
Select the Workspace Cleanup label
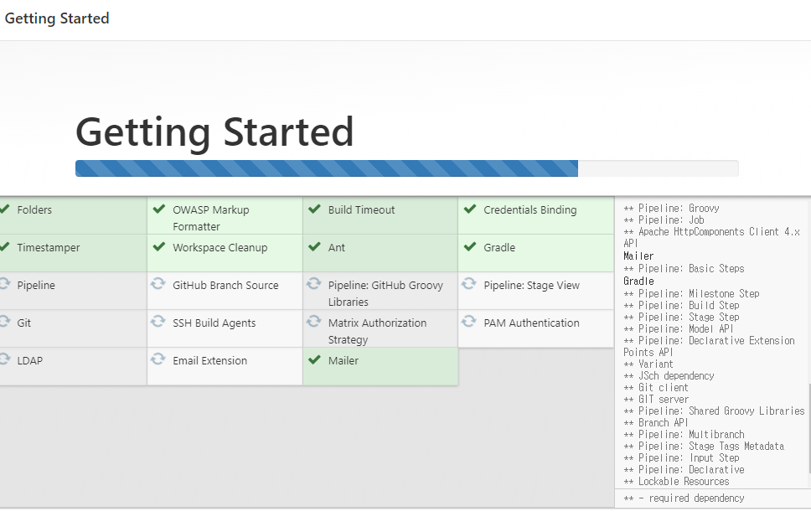(220, 248)
